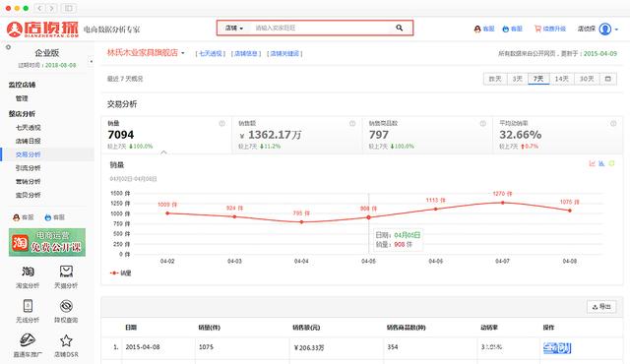Switch chart to bar chart view icon
The image size is (630, 364).
coord(601,163)
